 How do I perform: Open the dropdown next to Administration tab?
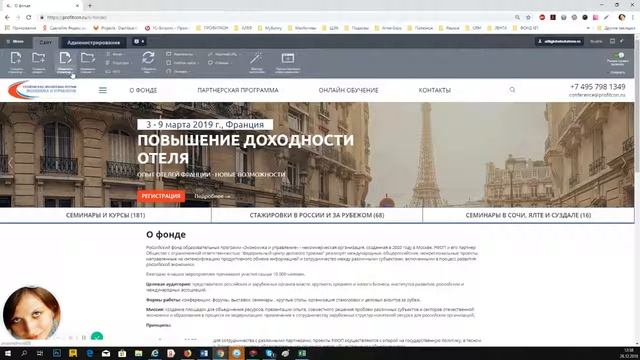(x=139, y=41)
